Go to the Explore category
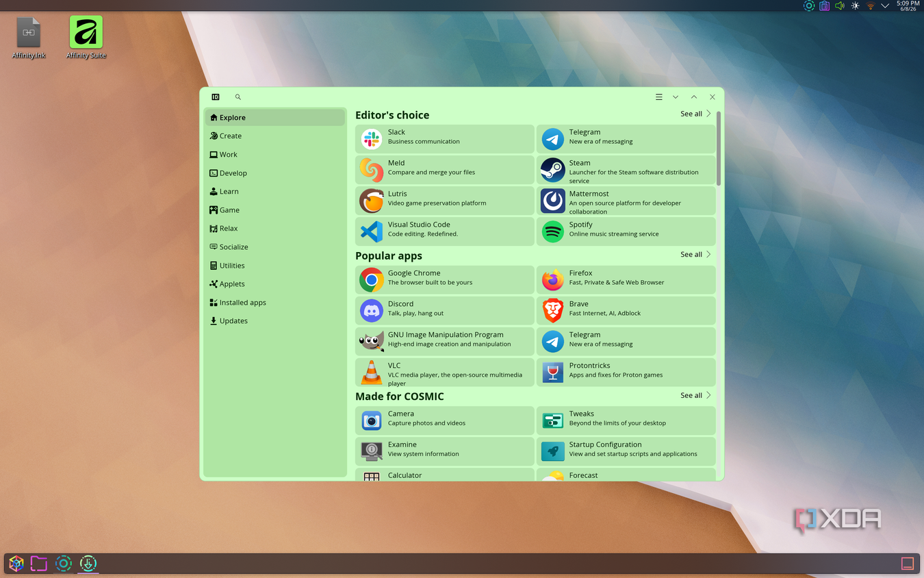 pyautogui.click(x=274, y=117)
